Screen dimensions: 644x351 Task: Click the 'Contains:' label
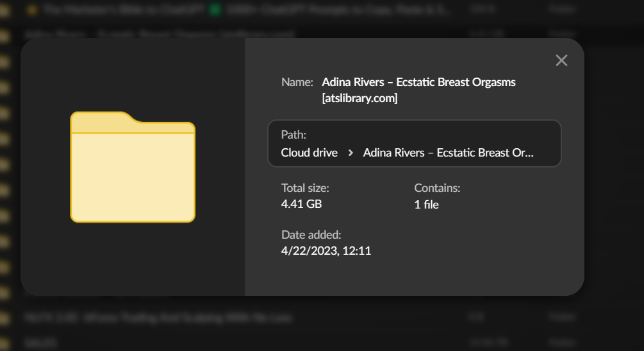click(437, 188)
